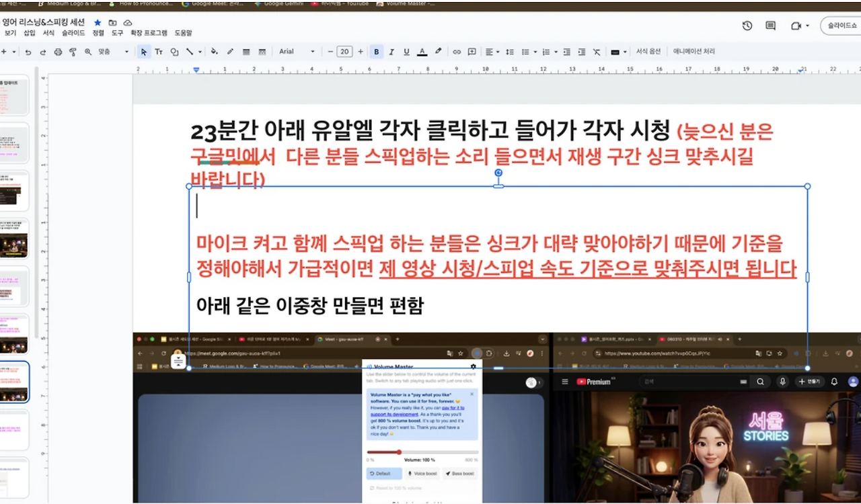
Task: Insert a link using the link icon
Action: pyautogui.click(x=457, y=52)
